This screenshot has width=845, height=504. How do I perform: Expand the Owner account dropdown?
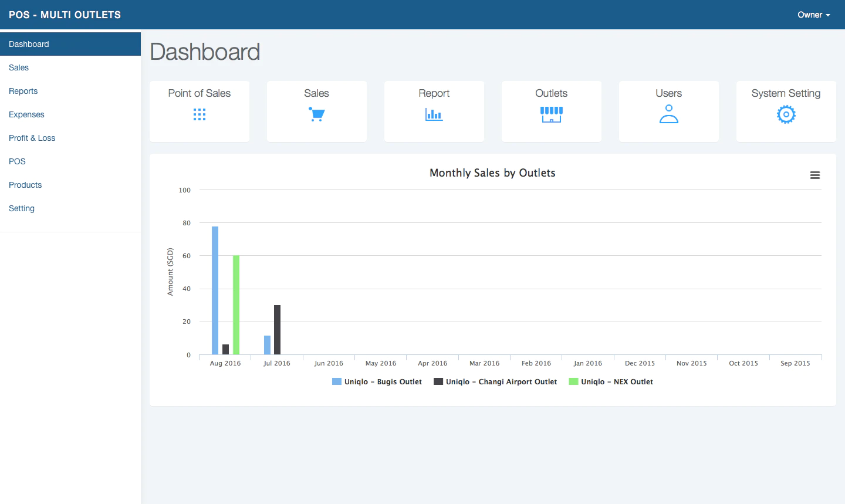pyautogui.click(x=814, y=15)
